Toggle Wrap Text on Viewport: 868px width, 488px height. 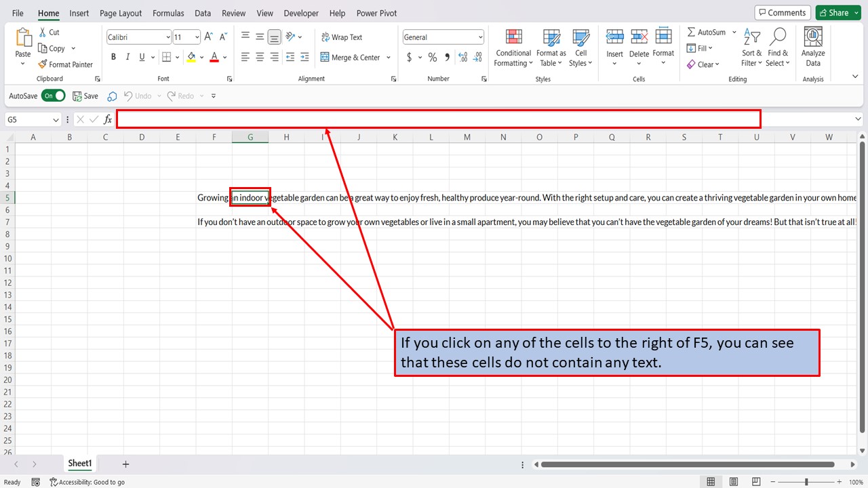click(342, 37)
